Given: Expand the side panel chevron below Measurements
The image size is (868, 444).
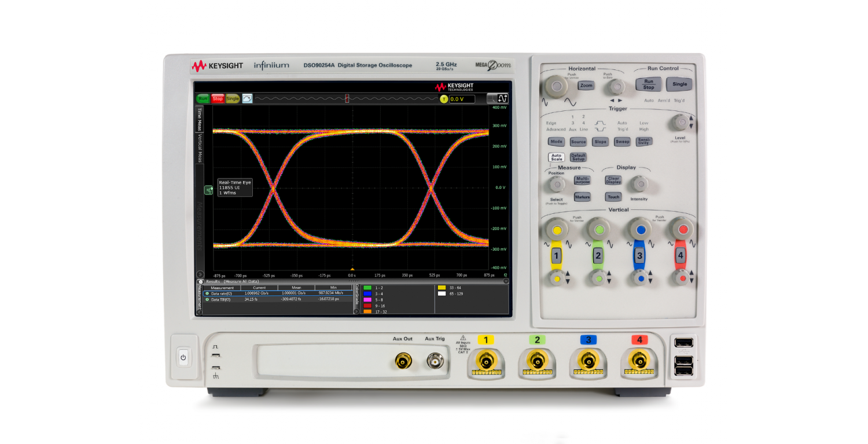Looking at the screenshot, I should (200, 275).
